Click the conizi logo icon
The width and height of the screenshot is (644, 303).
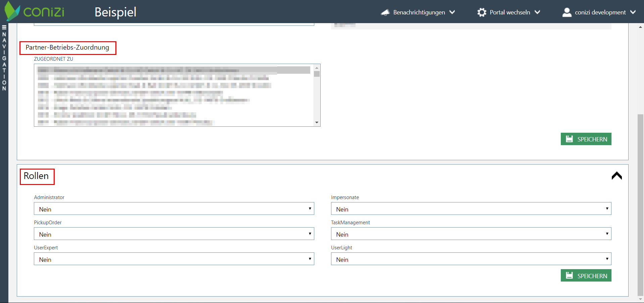pyautogui.click(x=12, y=11)
